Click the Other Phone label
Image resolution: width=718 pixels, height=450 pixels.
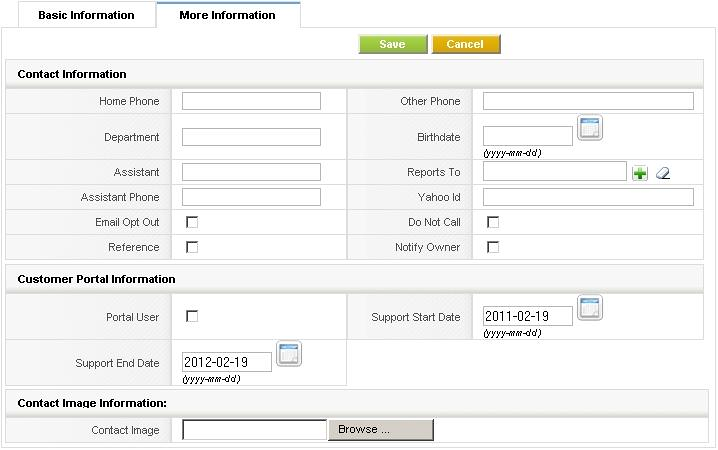pyautogui.click(x=430, y=101)
